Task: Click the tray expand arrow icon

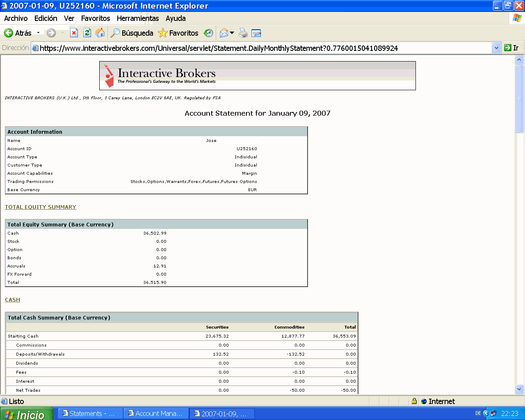Action: pyautogui.click(x=486, y=413)
